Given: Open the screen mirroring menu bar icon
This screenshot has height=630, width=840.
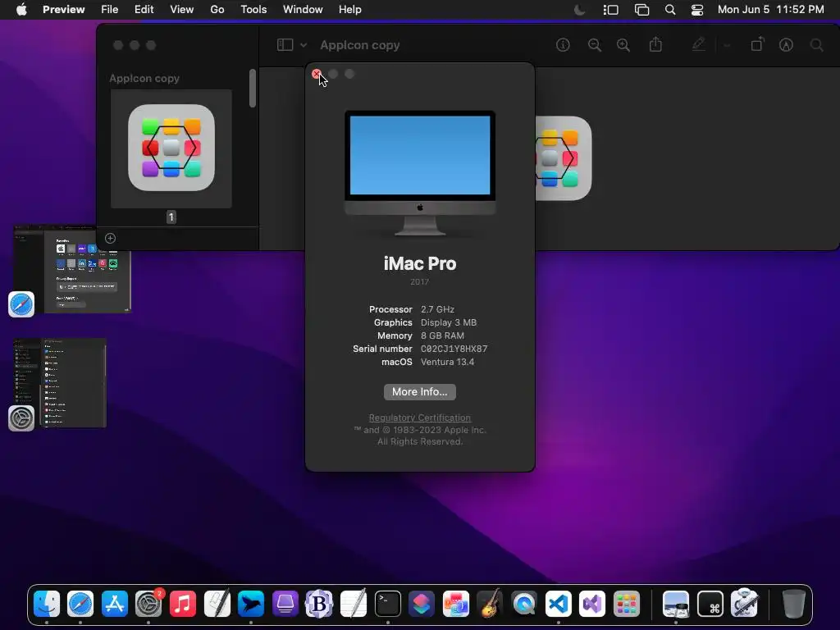Looking at the screenshot, I should tap(641, 10).
